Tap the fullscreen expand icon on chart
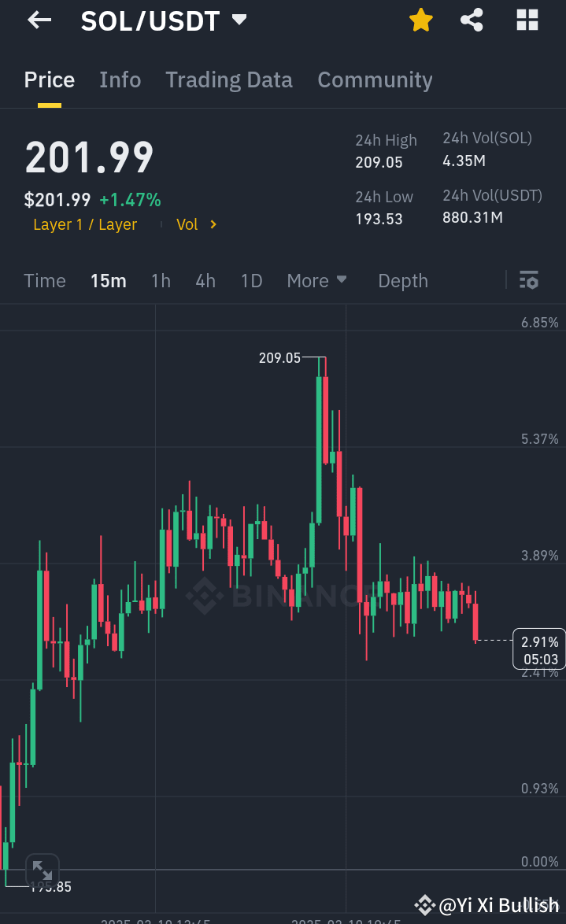The height and width of the screenshot is (924, 566). coord(43,870)
